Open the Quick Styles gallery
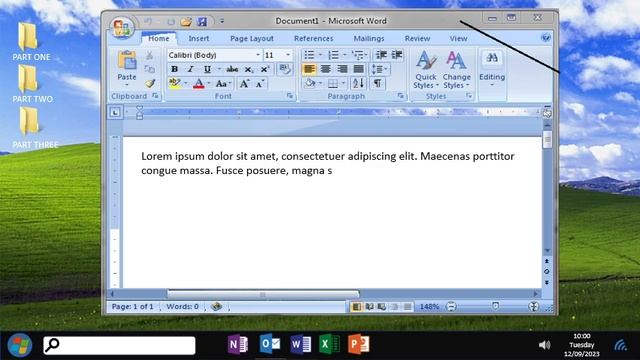Image resolution: width=640 pixels, height=360 pixels. [426, 70]
